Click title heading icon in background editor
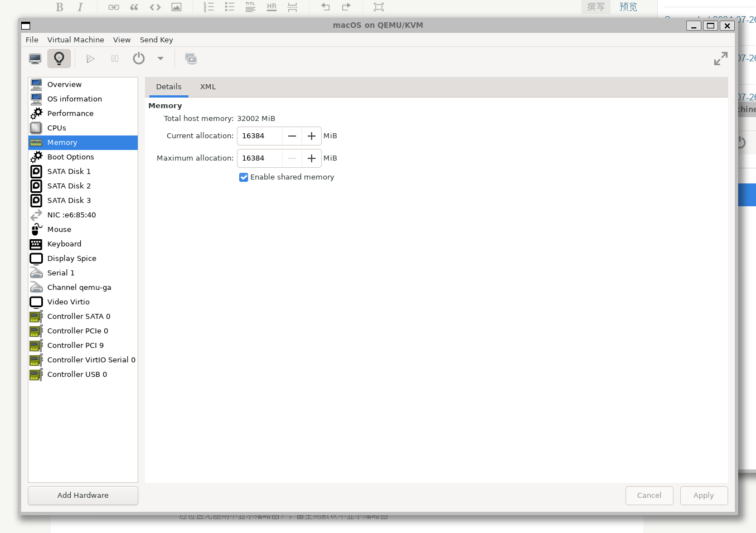Screen dimensions: 756x533 pos(250,7)
